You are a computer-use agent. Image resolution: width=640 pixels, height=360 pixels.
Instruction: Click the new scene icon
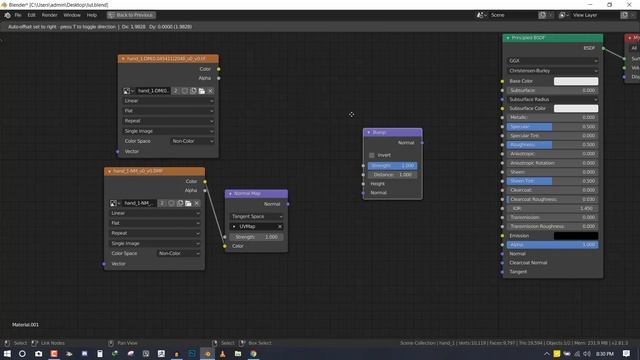click(x=542, y=15)
